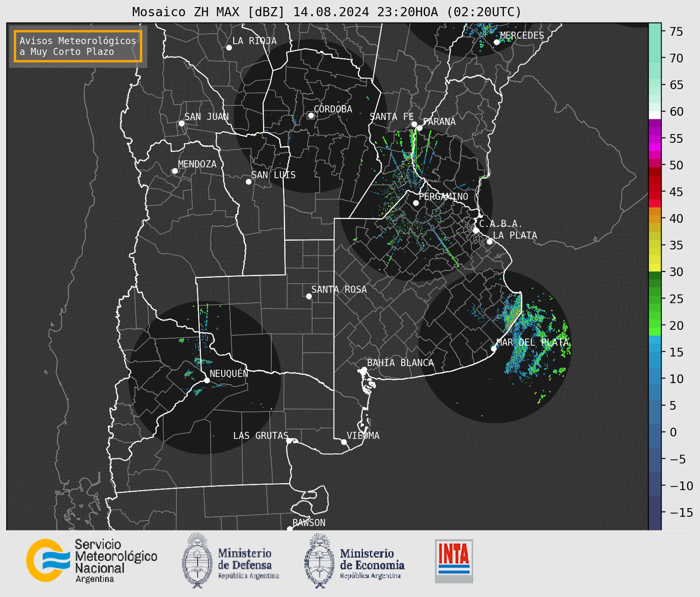Select the MENDOZA city marker
Image resolution: width=700 pixels, height=597 pixels.
click(175, 171)
